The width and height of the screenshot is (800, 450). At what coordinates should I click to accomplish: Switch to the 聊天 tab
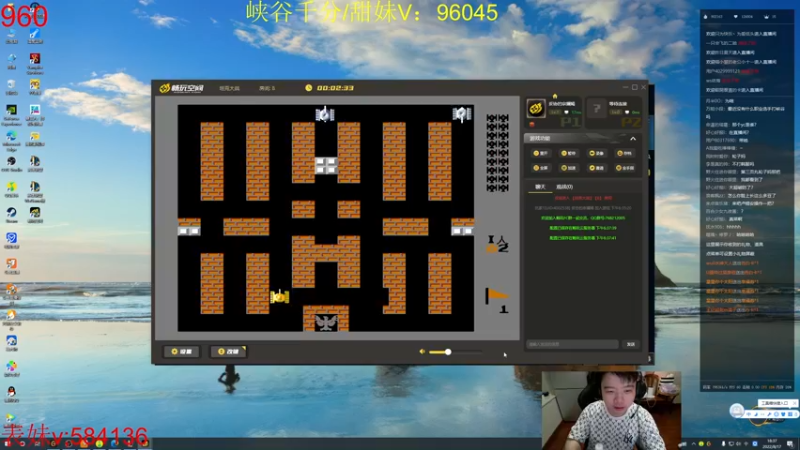[x=540, y=187]
